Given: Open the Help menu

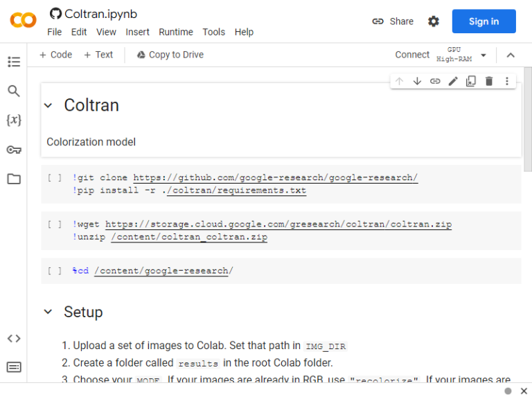Looking at the screenshot, I should pos(244,32).
